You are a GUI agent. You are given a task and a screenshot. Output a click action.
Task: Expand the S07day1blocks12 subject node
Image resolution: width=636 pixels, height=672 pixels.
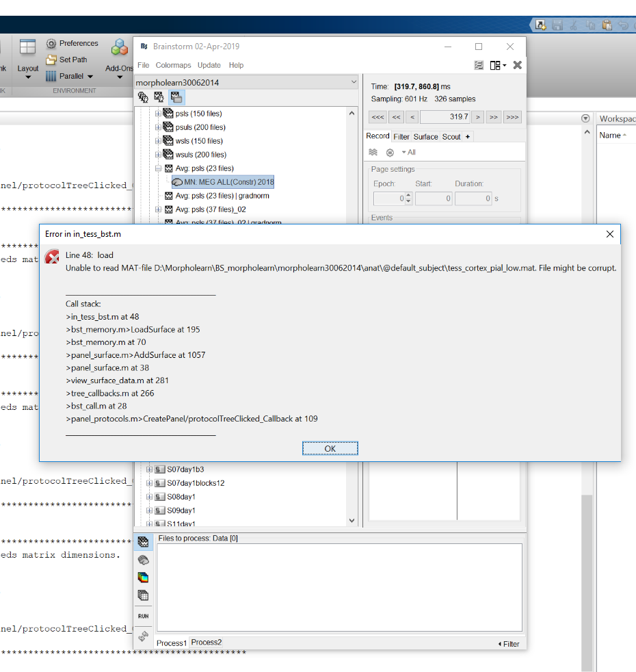pos(149,483)
